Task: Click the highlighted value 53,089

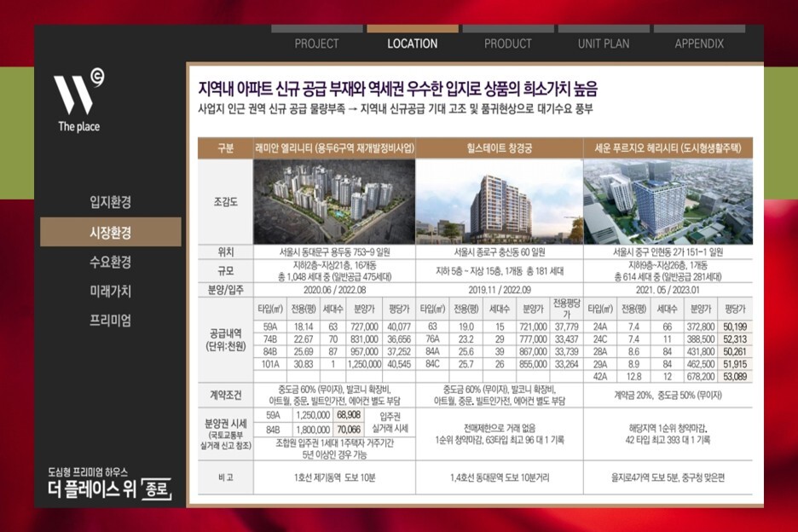Action: pyautogui.click(x=735, y=377)
